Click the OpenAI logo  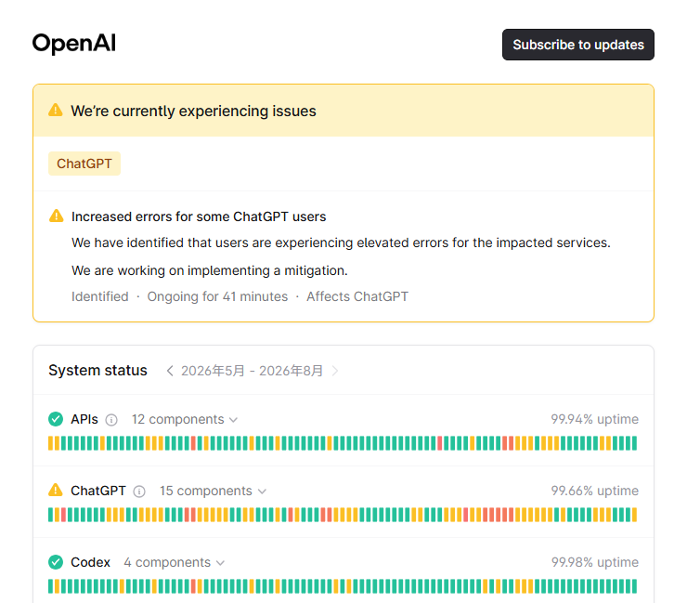74,44
